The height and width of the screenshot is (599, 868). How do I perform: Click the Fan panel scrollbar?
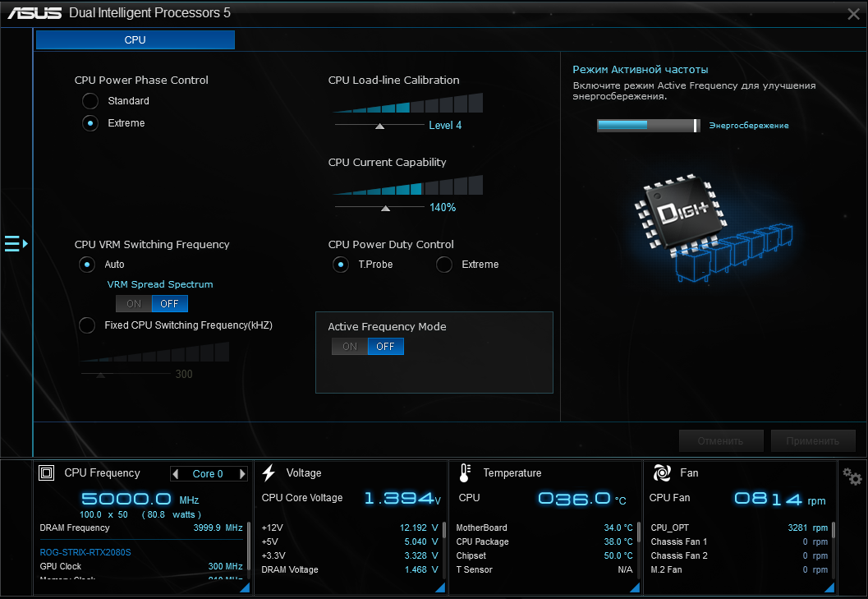click(x=834, y=530)
